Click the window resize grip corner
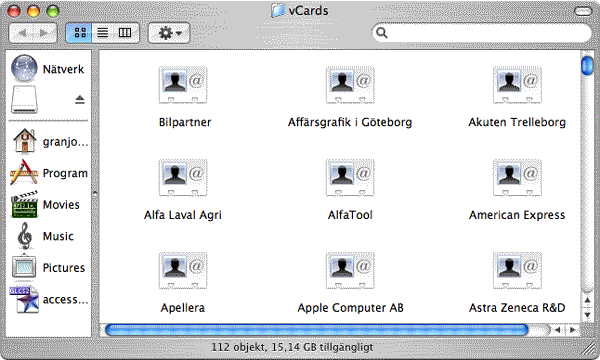 point(588,348)
